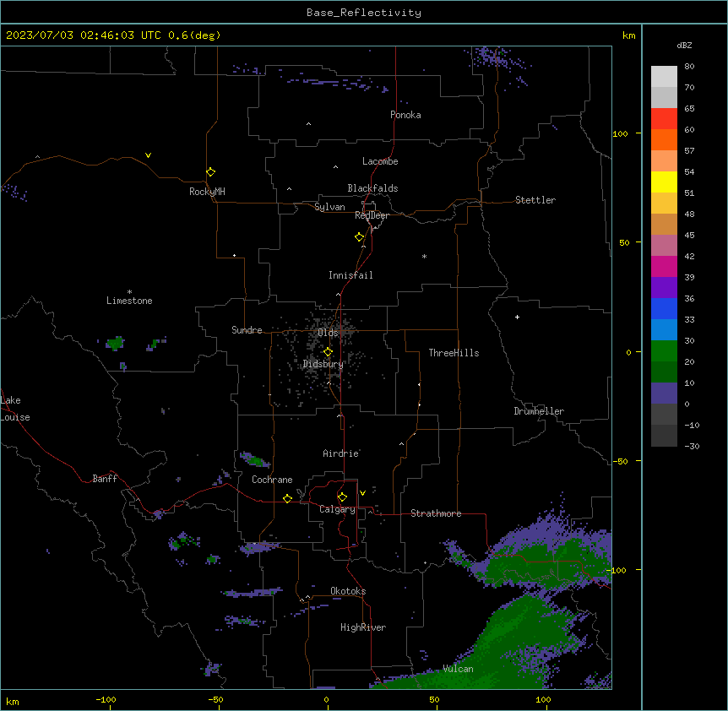Click the Drumheller label
The height and width of the screenshot is (711, 728).
point(539,411)
